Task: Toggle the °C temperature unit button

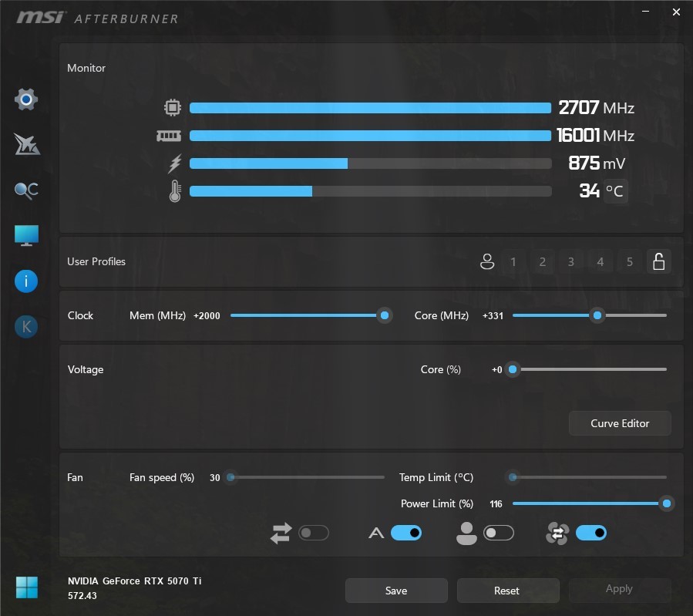Action: [x=615, y=191]
